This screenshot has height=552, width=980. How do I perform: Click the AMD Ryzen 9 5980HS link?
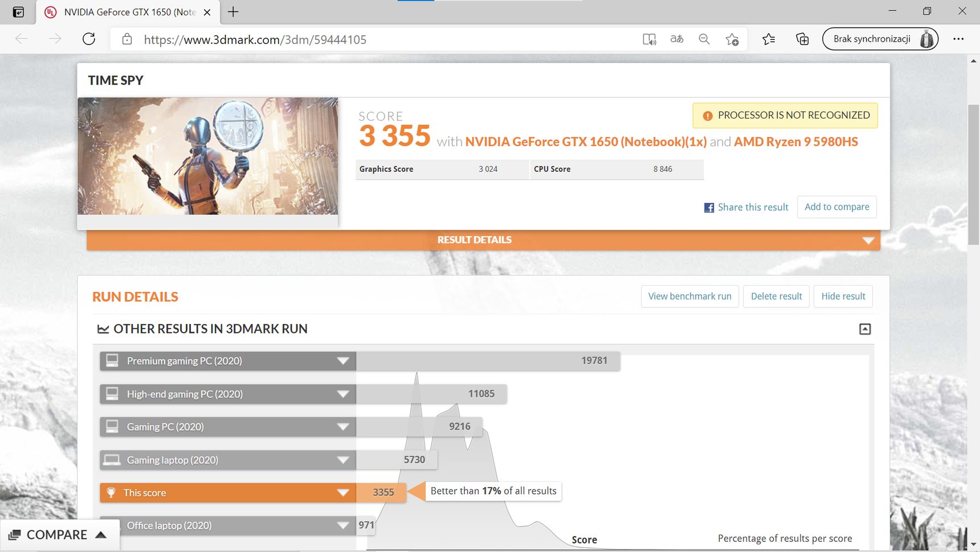point(796,142)
